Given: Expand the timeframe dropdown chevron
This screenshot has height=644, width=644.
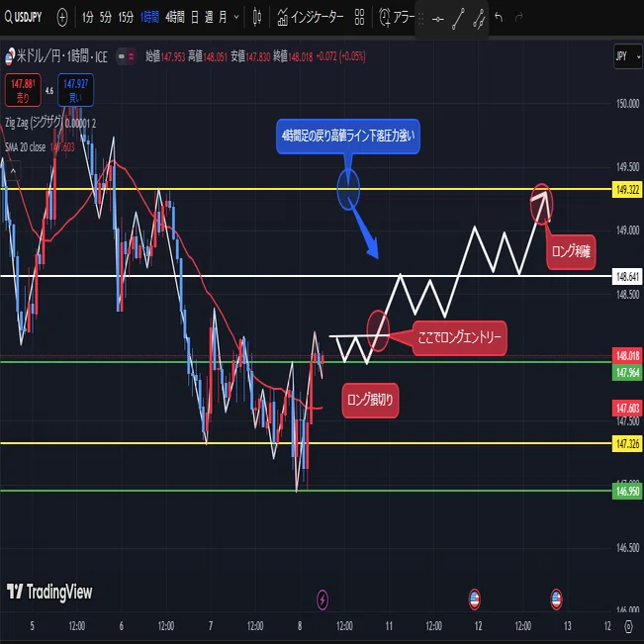Looking at the screenshot, I should [x=236, y=17].
